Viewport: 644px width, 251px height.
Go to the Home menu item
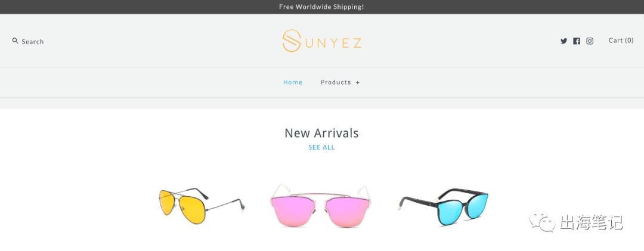293,82
